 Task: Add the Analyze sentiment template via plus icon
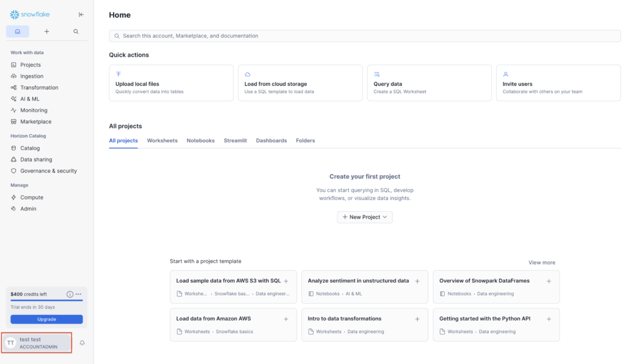417,281
